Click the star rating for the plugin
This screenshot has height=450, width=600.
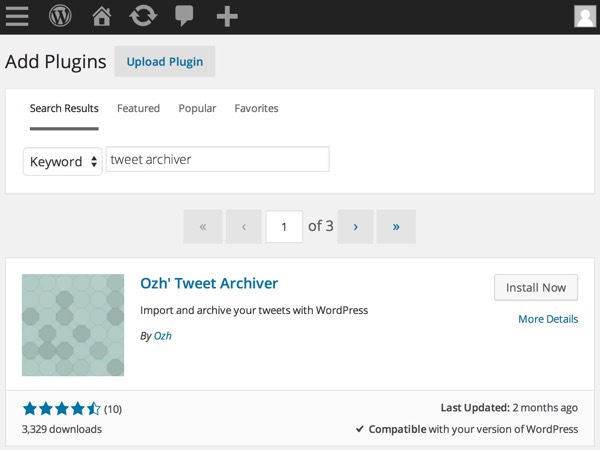(x=61, y=409)
